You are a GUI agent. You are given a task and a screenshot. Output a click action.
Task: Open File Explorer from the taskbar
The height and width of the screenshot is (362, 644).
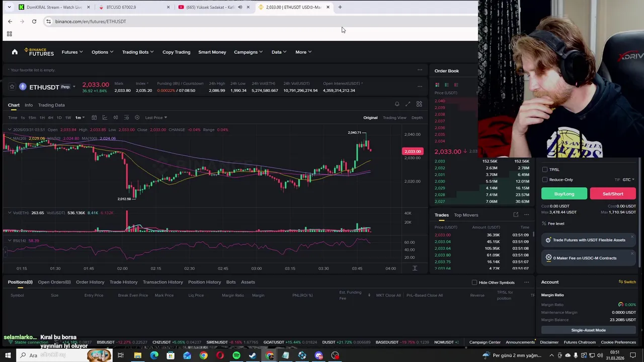coord(137,355)
